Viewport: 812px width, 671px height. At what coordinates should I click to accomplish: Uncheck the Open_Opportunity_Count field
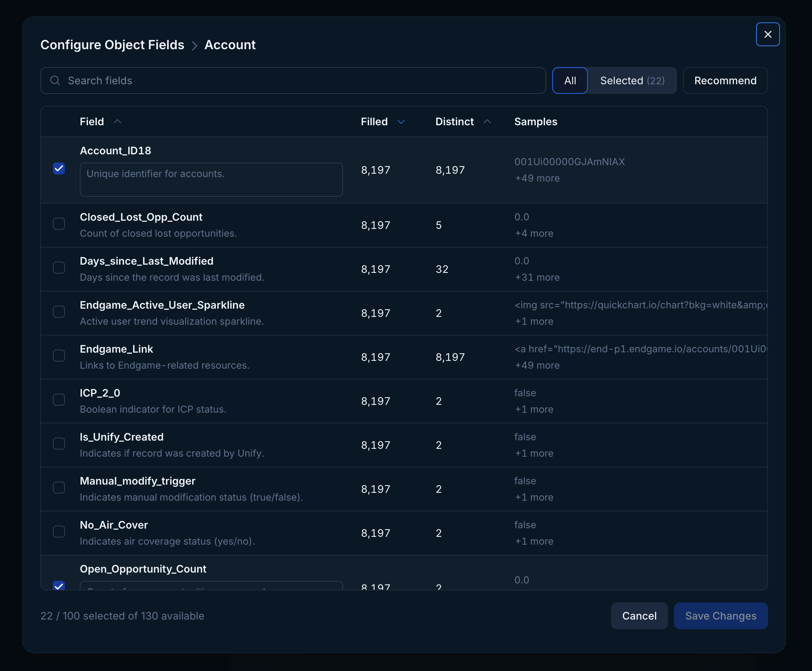[x=59, y=586]
